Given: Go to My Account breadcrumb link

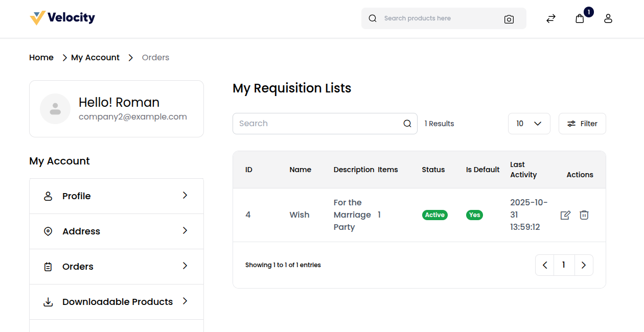Looking at the screenshot, I should coord(95,58).
